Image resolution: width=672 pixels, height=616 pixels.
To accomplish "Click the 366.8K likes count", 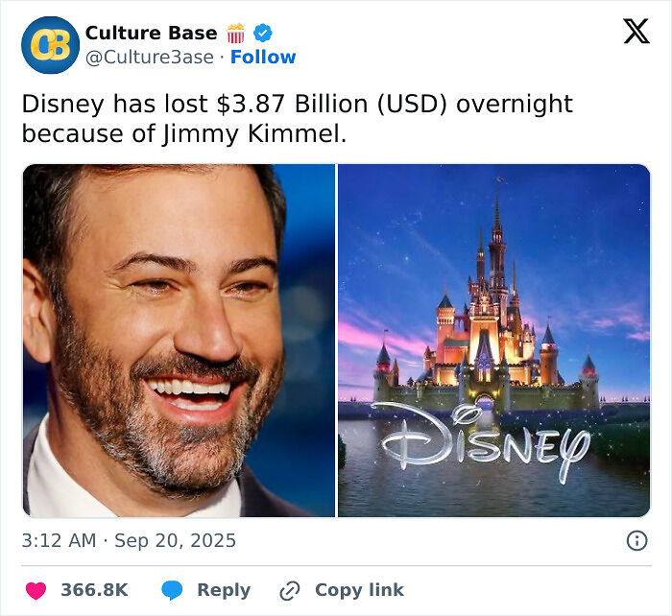I will pos(94,590).
